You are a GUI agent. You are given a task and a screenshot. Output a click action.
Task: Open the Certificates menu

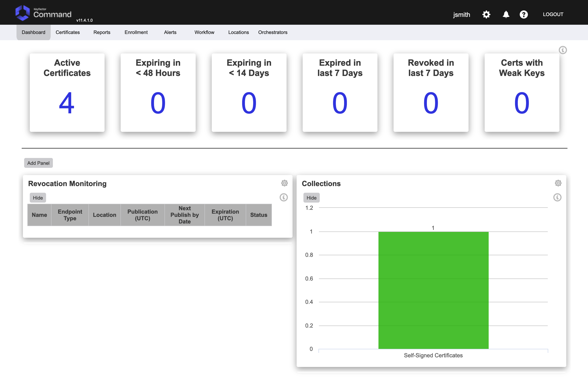coord(68,32)
